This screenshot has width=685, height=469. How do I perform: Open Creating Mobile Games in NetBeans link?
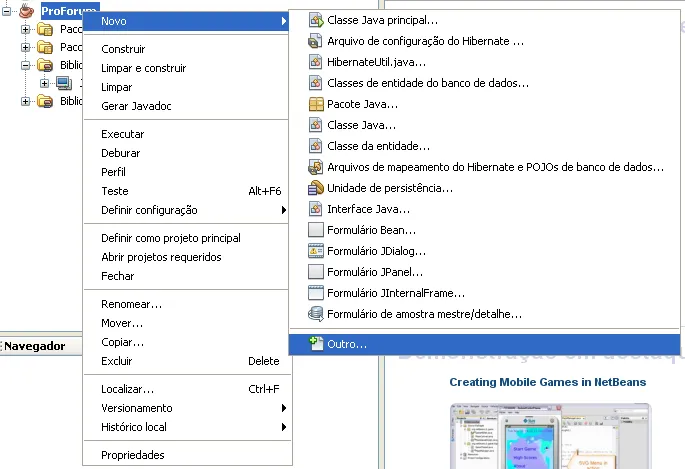(547, 382)
